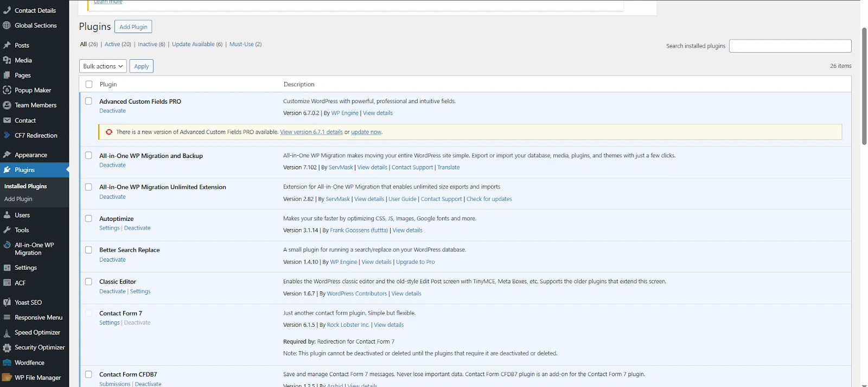Click the Apply bulk action button
The width and height of the screenshot is (868, 387).
[x=142, y=66]
